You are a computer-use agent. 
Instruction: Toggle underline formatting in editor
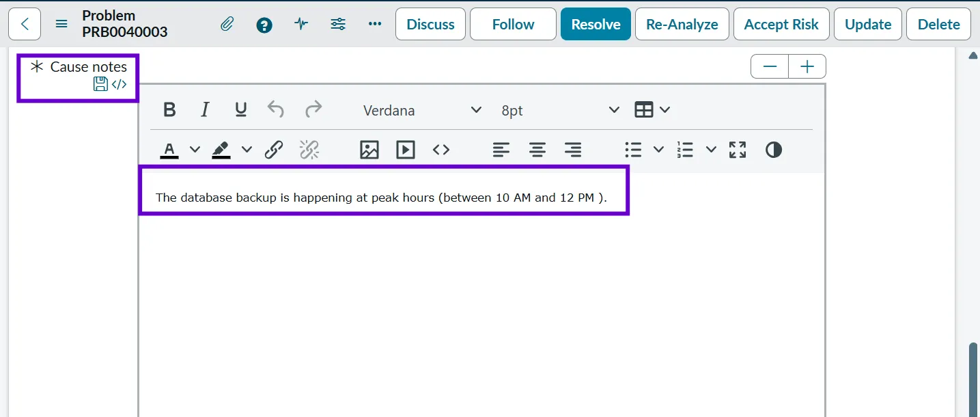[x=240, y=110]
